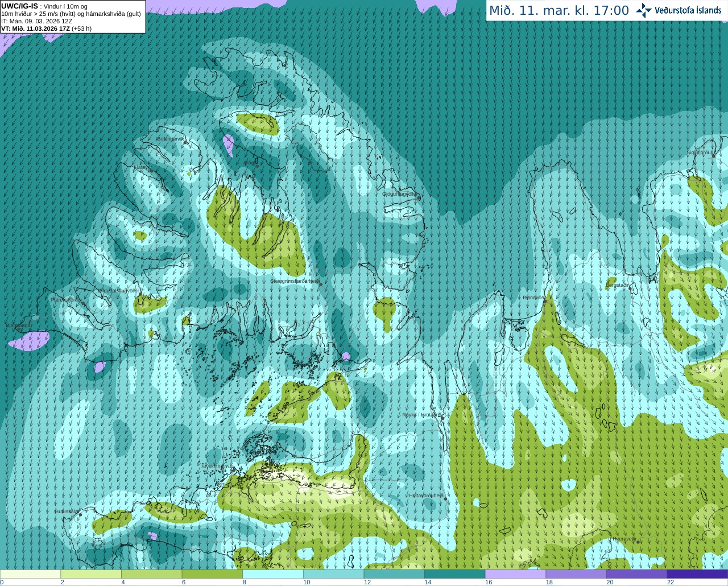Click the legend scale number 8

(x=245, y=582)
